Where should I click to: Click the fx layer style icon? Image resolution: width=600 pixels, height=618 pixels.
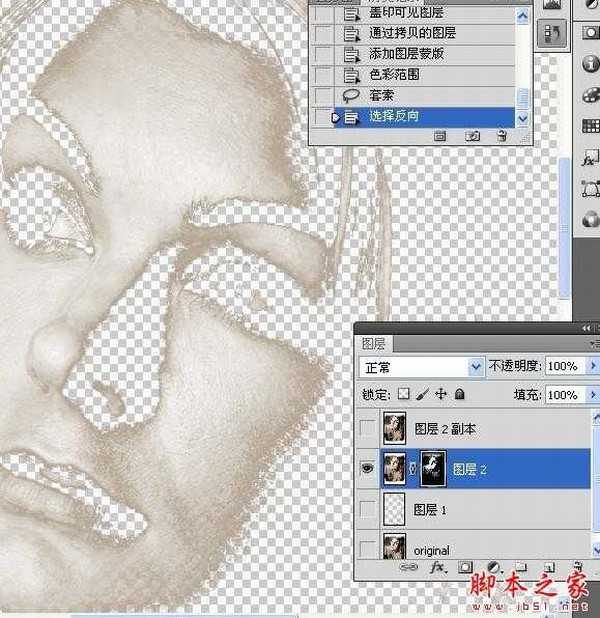click(x=437, y=567)
